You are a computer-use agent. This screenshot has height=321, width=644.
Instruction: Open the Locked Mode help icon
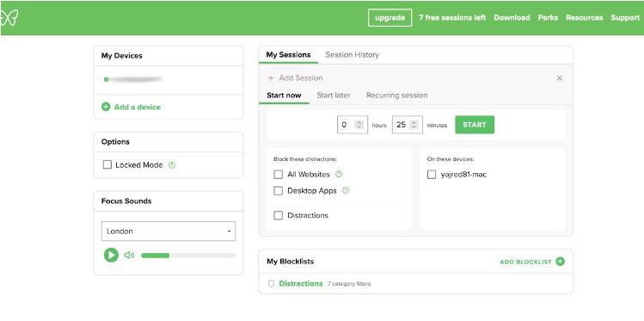pos(172,165)
